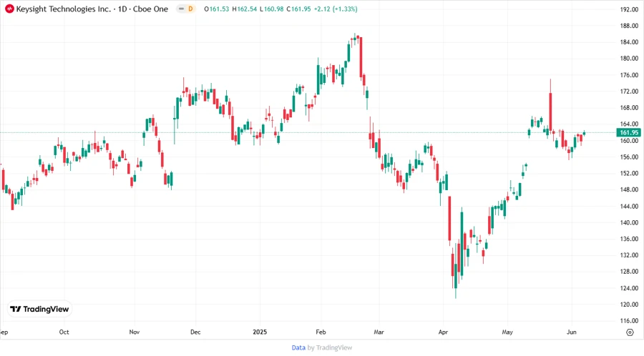644x356 pixels.
Task: Open the TradingView logo link
Action: [39, 309]
